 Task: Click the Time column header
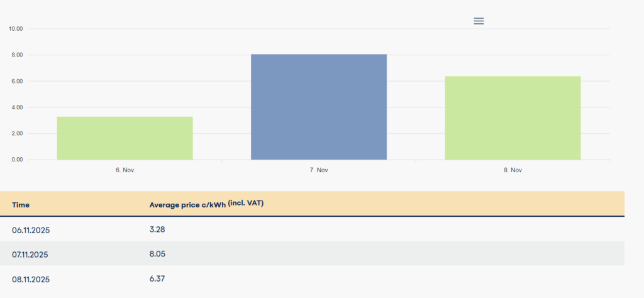[21, 205]
